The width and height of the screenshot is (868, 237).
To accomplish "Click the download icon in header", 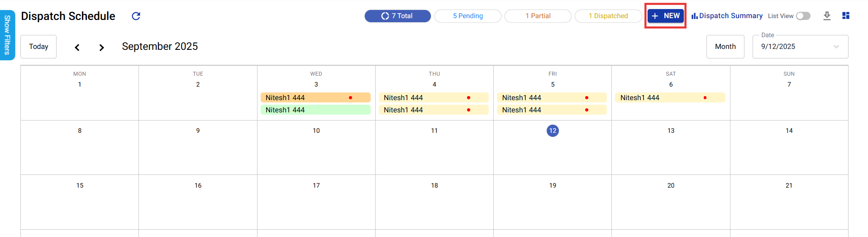I will (x=827, y=16).
